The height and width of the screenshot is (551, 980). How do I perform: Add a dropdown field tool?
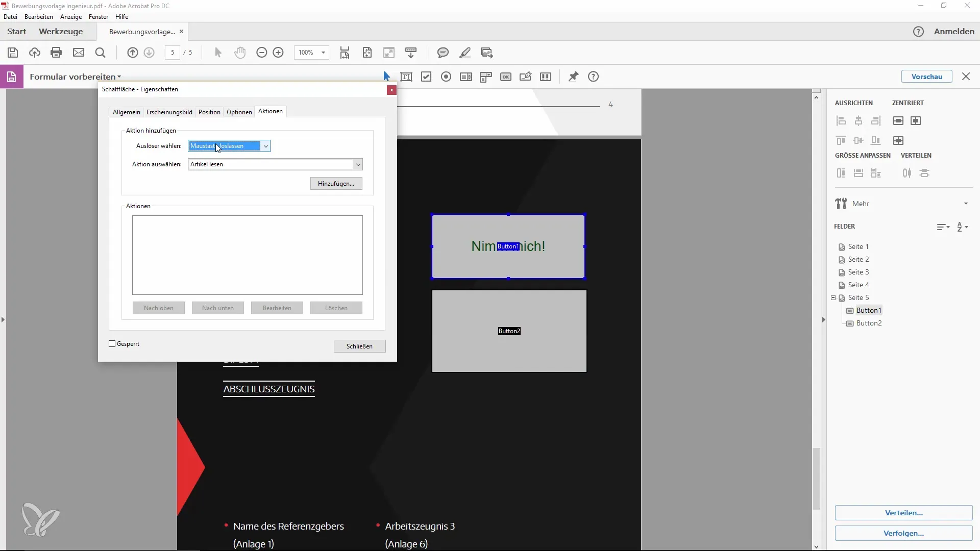pos(486,77)
